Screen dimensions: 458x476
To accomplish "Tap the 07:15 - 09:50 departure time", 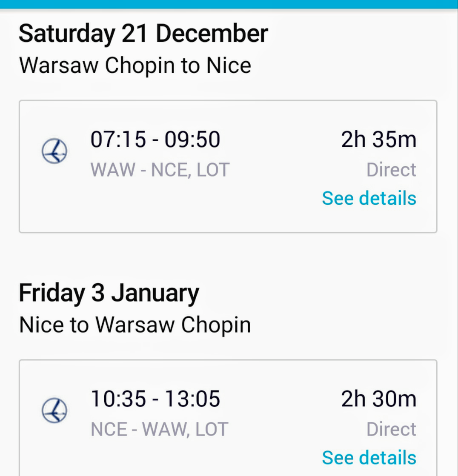I will [155, 140].
